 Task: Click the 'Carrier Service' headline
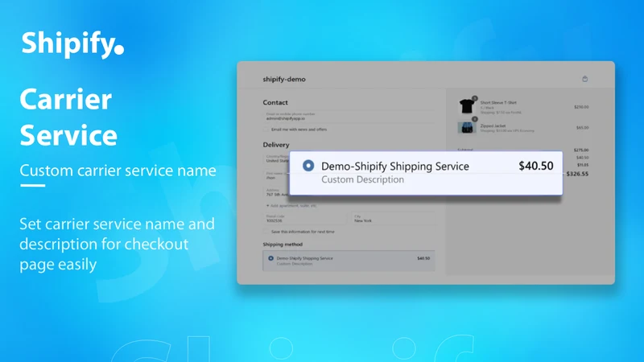click(68, 117)
